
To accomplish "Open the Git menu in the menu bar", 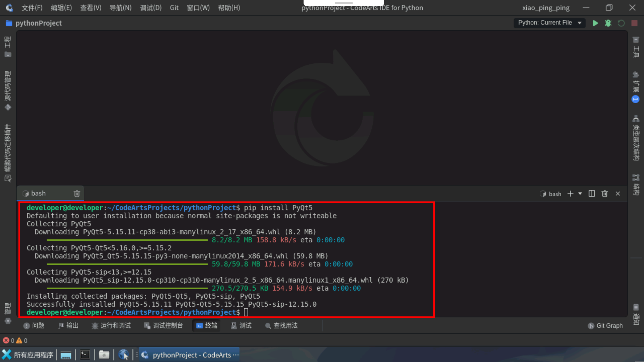I will point(174,7).
